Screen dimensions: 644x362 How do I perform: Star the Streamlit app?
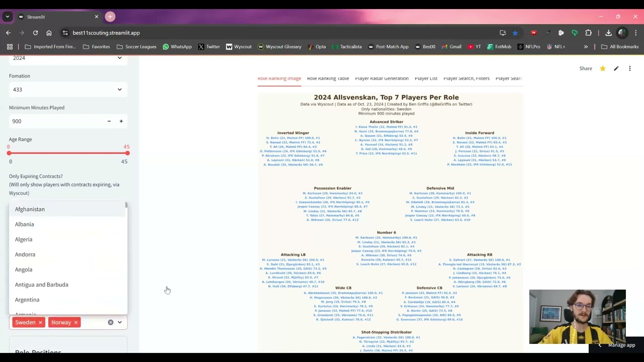click(x=602, y=68)
